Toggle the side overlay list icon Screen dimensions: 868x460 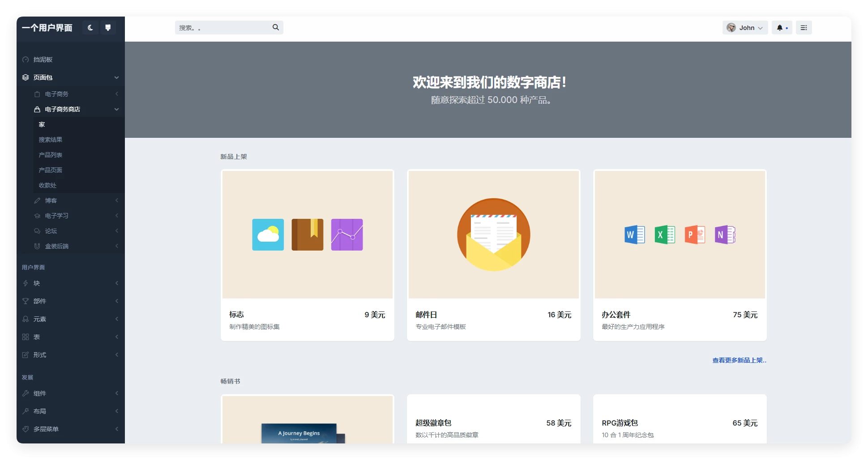[804, 28]
